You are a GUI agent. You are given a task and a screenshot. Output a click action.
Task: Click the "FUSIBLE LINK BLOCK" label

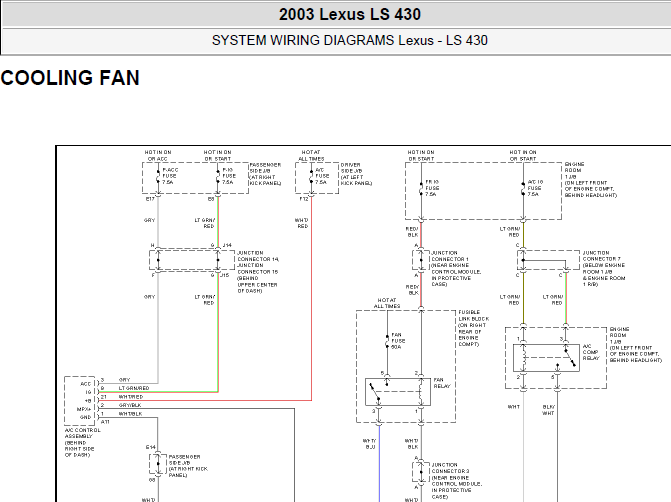pos(474,328)
